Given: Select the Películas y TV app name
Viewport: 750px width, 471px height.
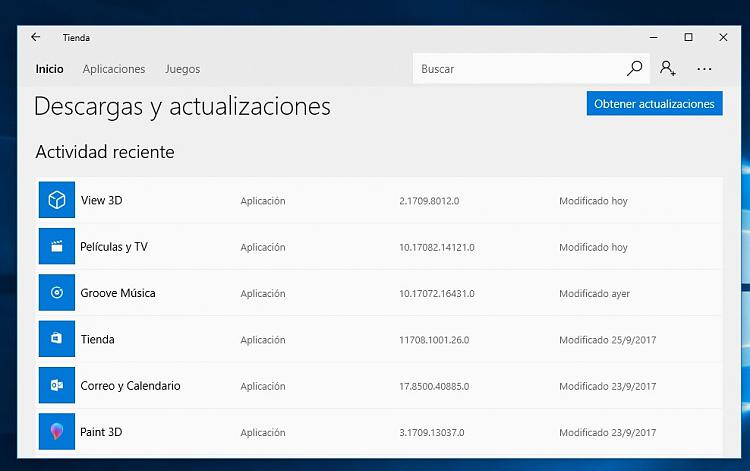Looking at the screenshot, I should coord(114,247).
